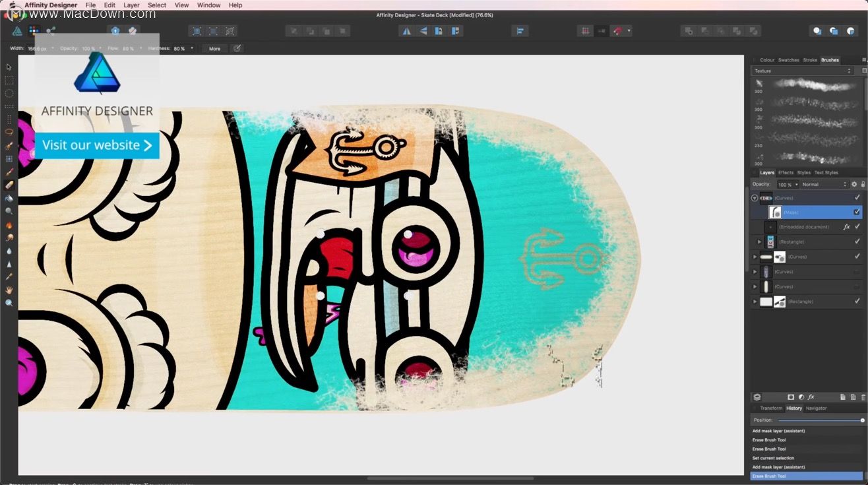This screenshot has width=868, height=485.
Task: Open the File menu
Action: pos(90,5)
